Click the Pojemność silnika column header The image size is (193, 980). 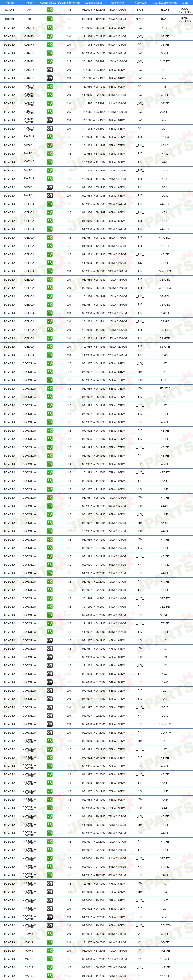69,3
